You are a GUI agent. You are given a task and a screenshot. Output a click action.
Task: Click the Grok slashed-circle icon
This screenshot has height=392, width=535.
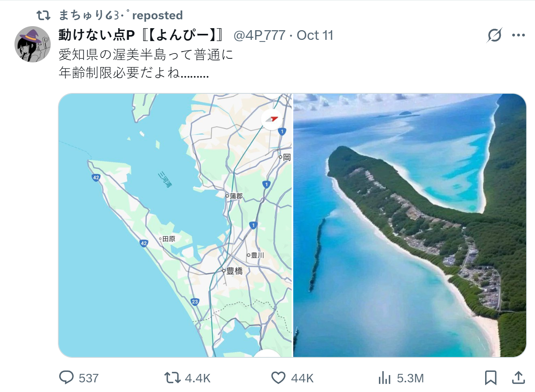click(x=494, y=35)
